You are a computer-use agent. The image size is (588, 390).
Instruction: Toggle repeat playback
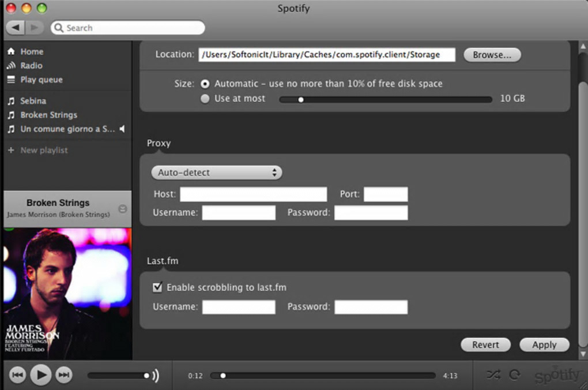click(x=515, y=374)
